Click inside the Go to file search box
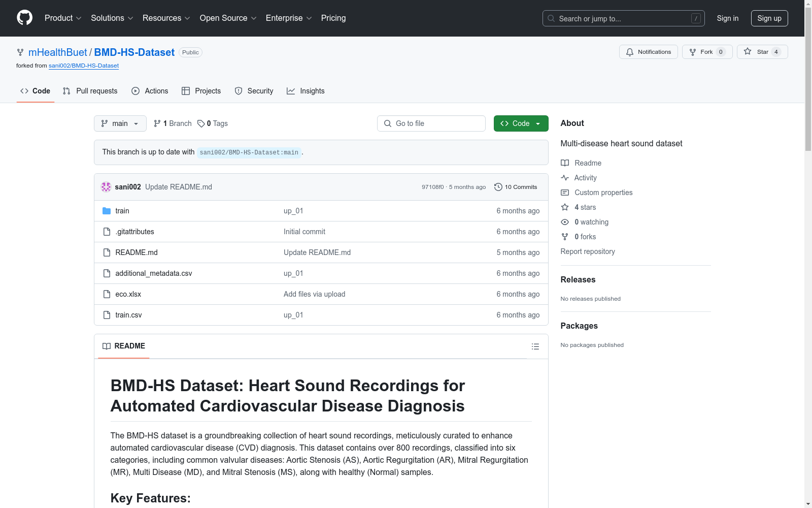This screenshot has width=812, height=508. pos(431,123)
